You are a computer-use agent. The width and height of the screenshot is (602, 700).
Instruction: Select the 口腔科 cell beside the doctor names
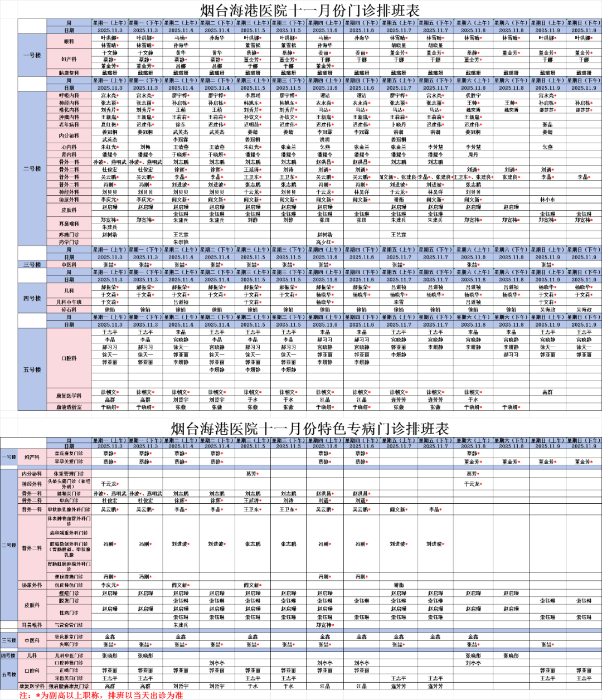69,357
